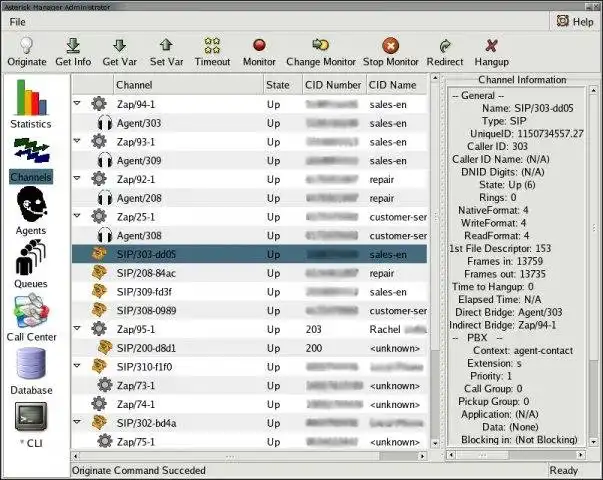Collapse the Zap/95-1 channel tree

[x=77, y=328]
